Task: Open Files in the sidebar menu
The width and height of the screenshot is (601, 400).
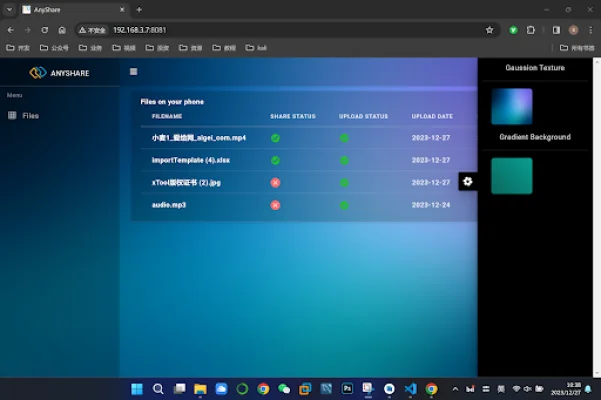Action: click(30, 116)
